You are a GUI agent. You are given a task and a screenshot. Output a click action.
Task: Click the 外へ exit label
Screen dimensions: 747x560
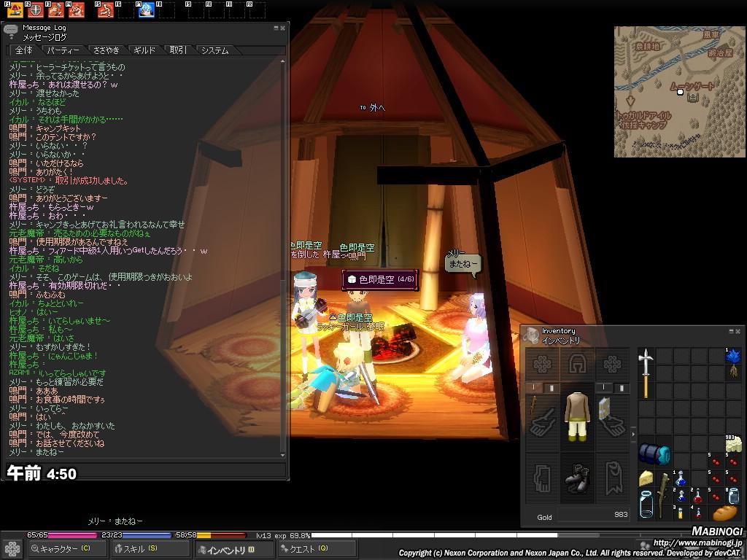pyautogui.click(x=373, y=108)
